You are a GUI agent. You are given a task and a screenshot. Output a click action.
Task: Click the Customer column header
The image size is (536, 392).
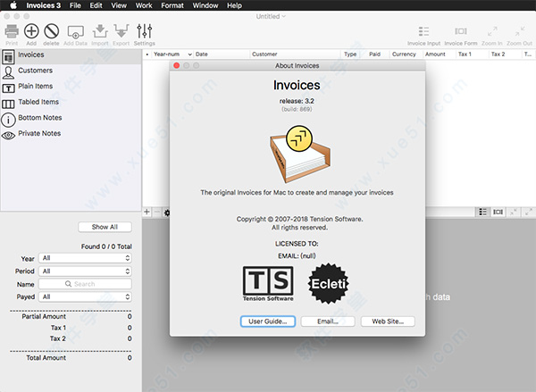coord(296,54)
